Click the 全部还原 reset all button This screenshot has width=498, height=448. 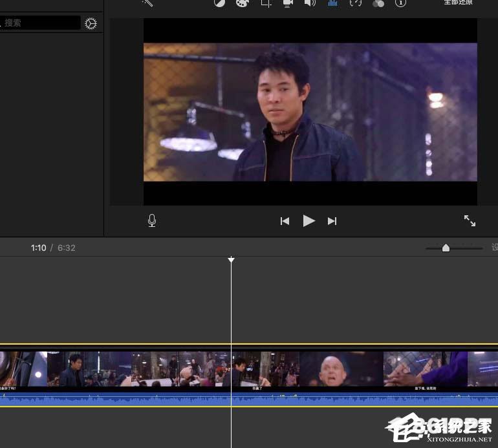tap(458, 2)
